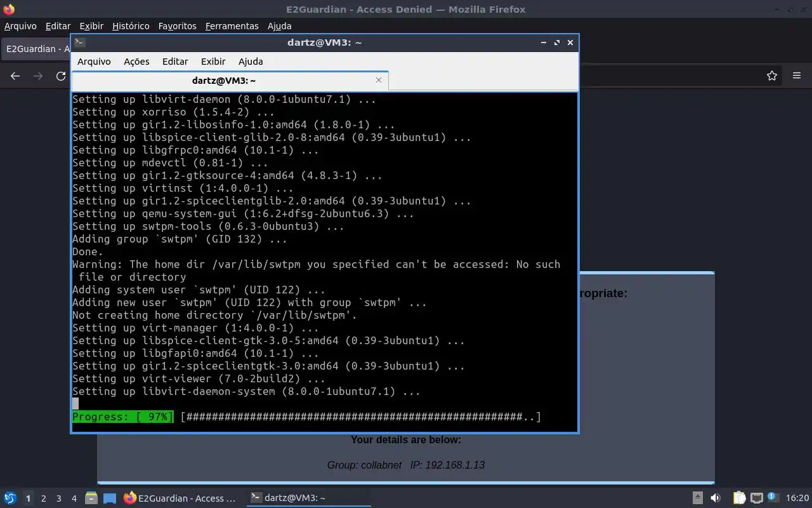This screenshot has height=508, width=812.
Task: Click 'Not creating home directory' line
Action: pos(214,316)
